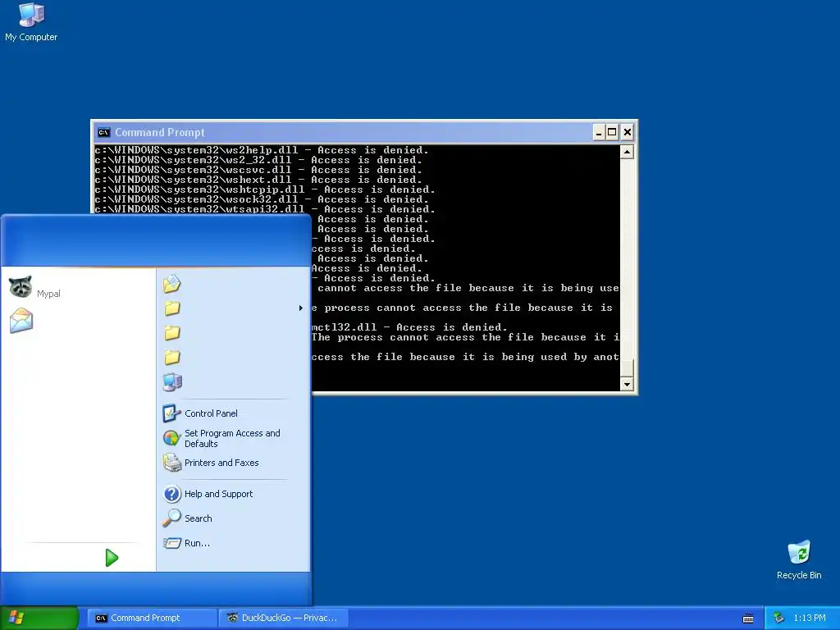Viewport: 840px width, 630px height.
Task: Switch to Command Prompt taskbar button
Action: 152,618
